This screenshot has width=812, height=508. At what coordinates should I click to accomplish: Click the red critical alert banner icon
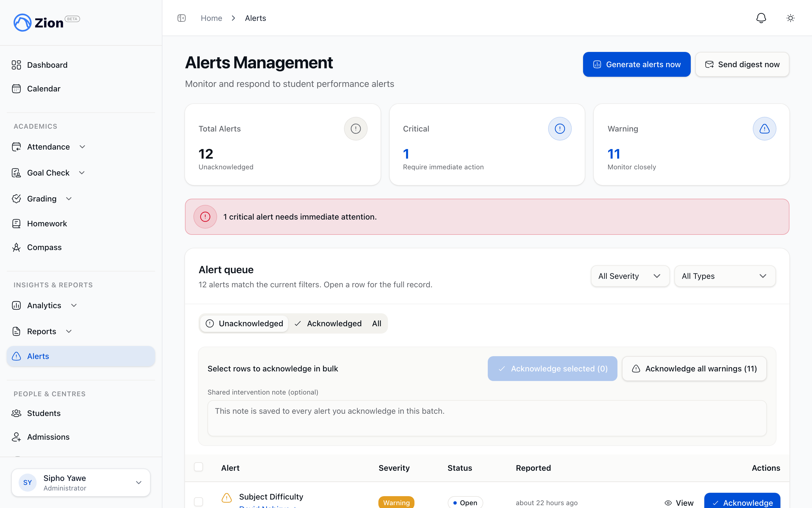click(205, 217)
